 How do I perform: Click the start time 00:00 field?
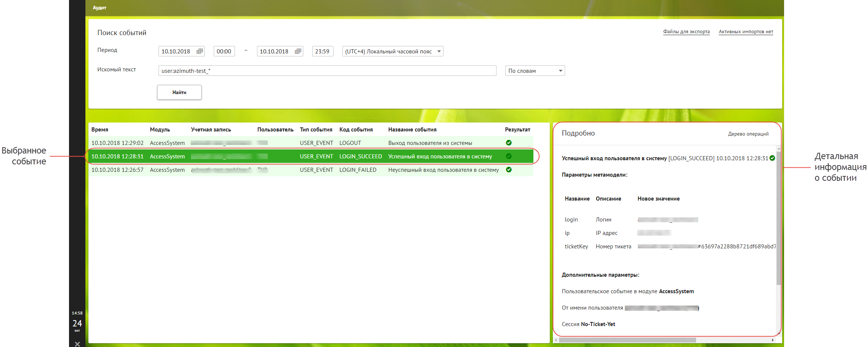pyautogui.click(x=224, y=51)
